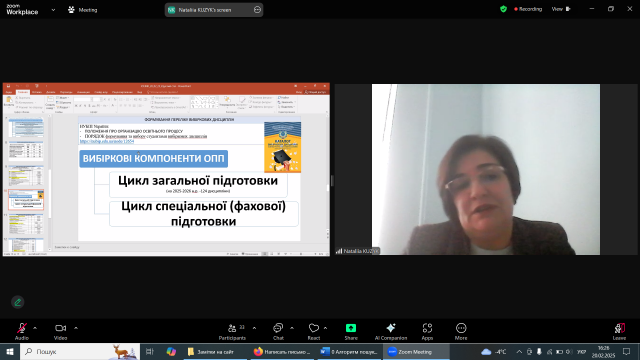Toggle the Video camera button
Viewport: 640px width, 360px height.
[x=60, y=328]
